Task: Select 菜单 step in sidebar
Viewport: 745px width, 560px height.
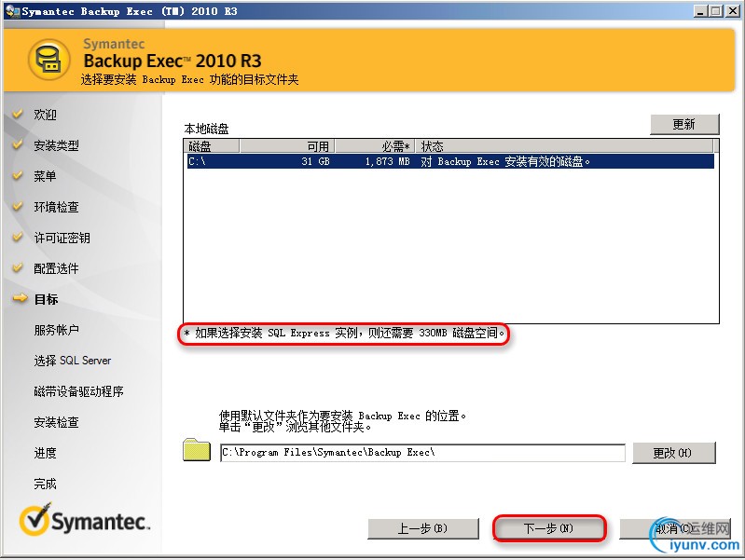Action: point(45,176)
